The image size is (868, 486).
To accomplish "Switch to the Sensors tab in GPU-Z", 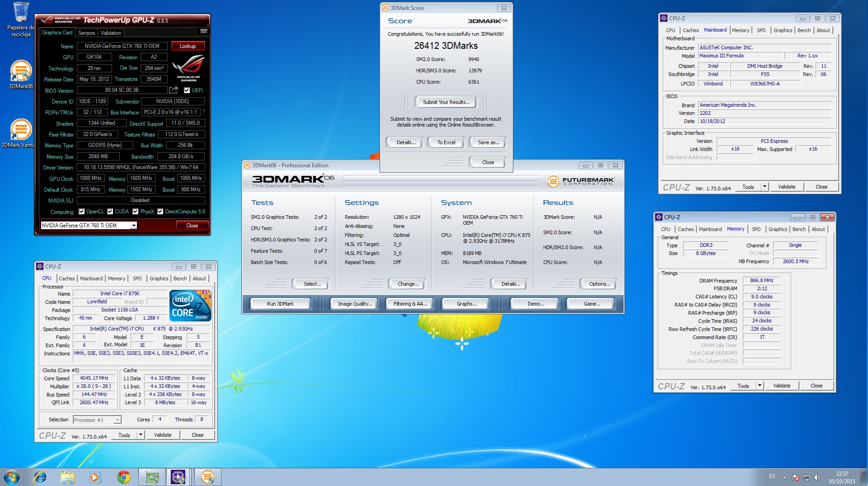I will coord(86,33).
